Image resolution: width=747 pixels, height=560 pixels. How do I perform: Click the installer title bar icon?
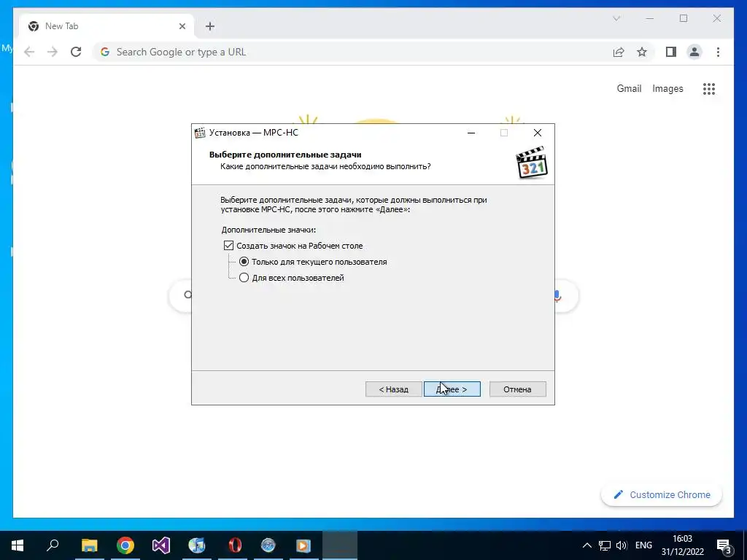click(200, 133)
